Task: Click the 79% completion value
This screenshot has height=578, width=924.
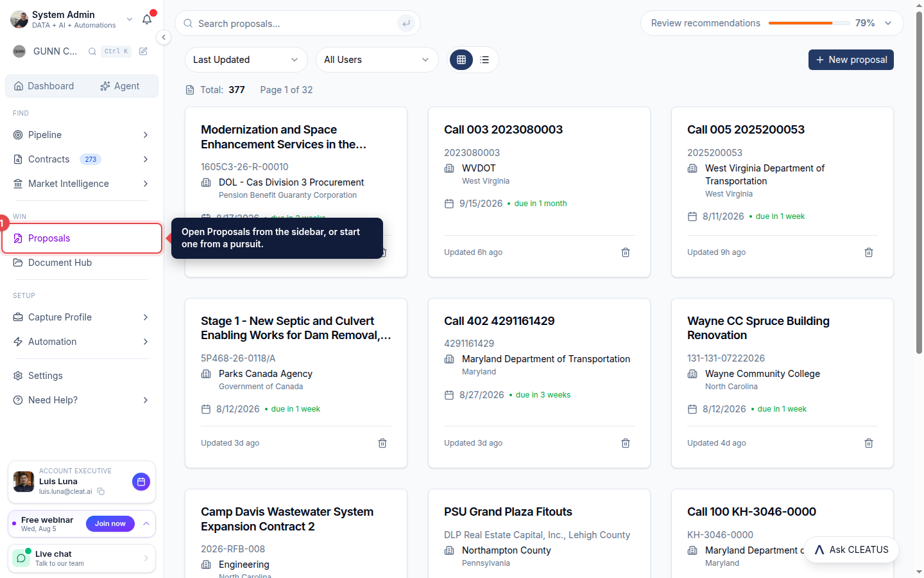Action: [865, 23]
